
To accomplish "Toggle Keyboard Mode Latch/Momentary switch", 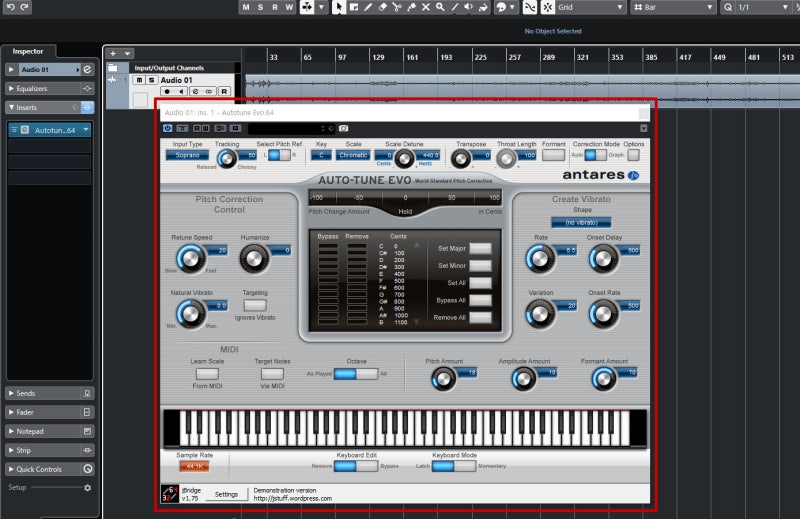I will pyautogui.click(x=454, y=466).
